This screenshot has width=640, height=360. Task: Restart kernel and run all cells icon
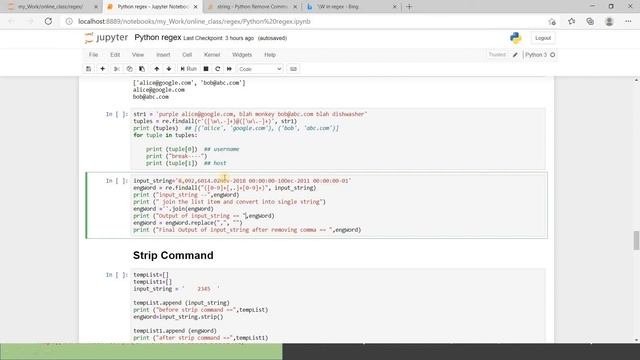[229, 69]
